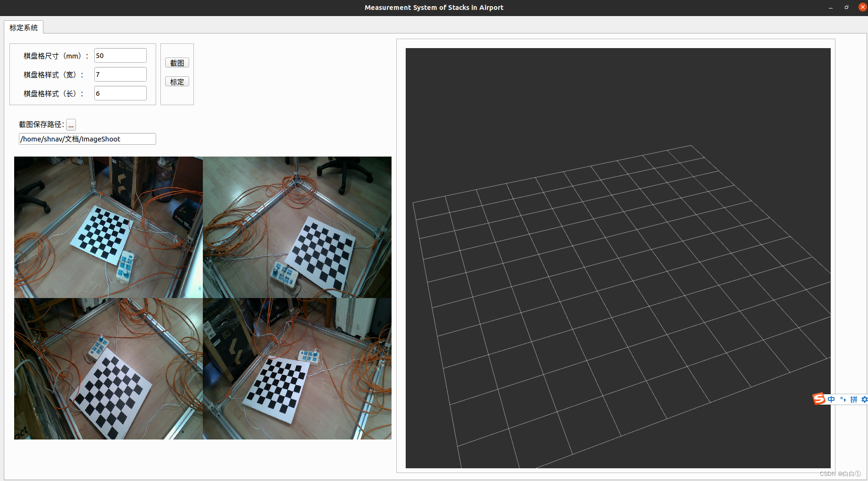Click the bottom-left camera preview

tap(108, 368)
